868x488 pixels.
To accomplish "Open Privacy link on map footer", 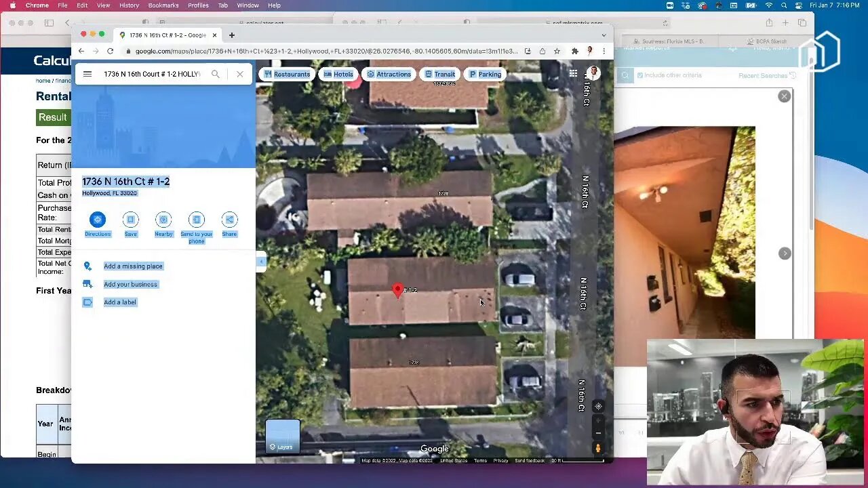I will point(500,461).
